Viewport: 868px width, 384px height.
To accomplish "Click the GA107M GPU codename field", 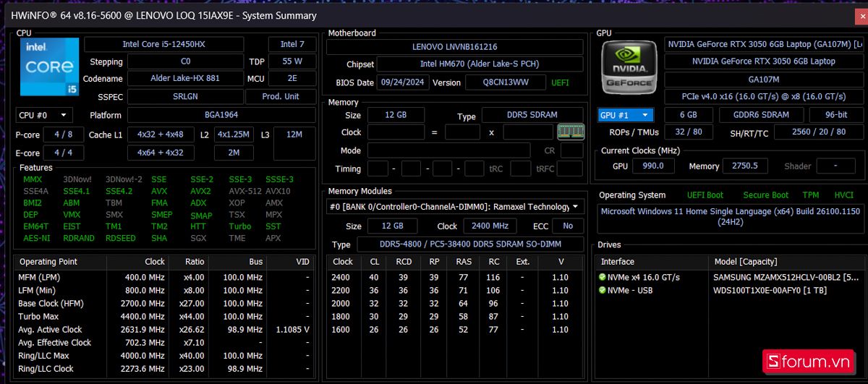I will 763,80.
